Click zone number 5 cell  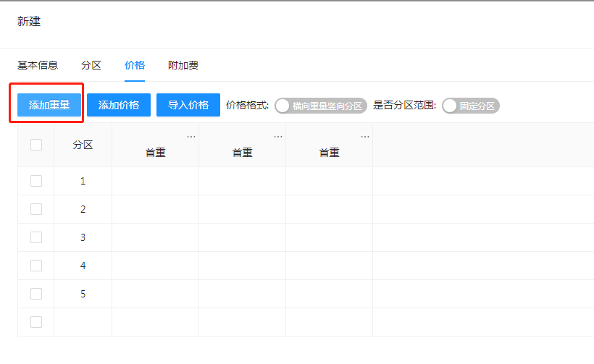point(83,294)
